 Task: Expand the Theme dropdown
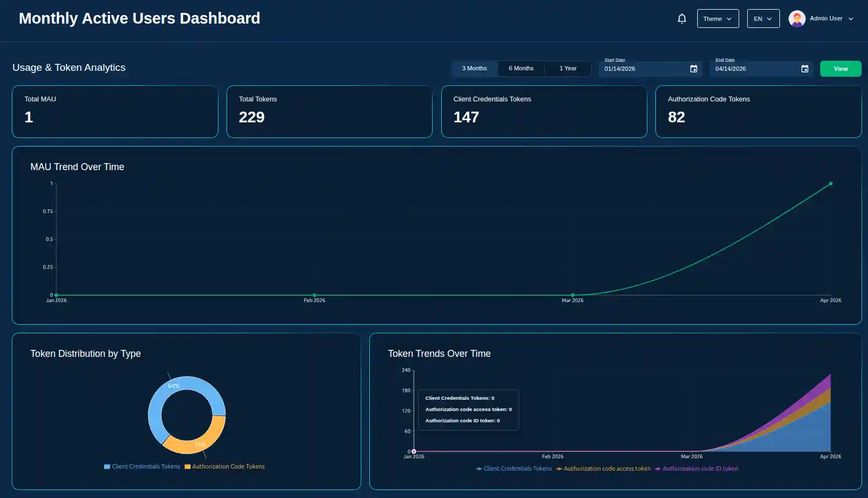click(x=718, y=19)
